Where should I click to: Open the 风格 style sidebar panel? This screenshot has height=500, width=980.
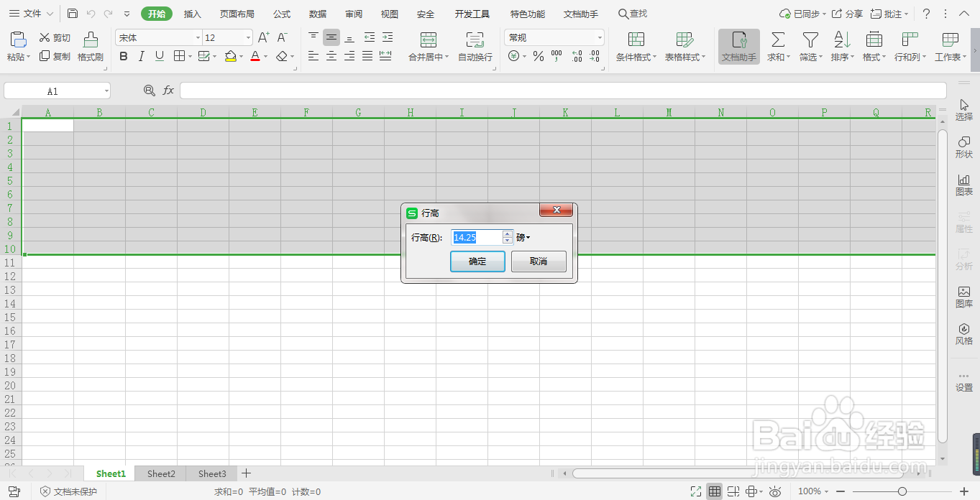pos(964,334)
